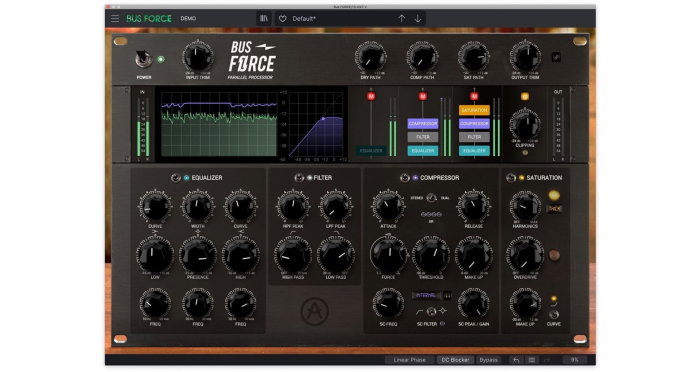Flip the POWER toggle switch

pos(143,59)
